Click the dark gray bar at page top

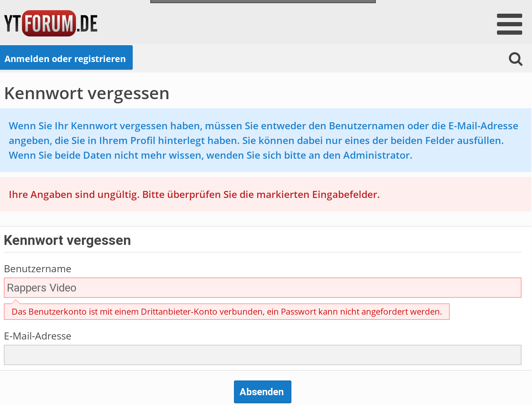[x=263, y=1]
